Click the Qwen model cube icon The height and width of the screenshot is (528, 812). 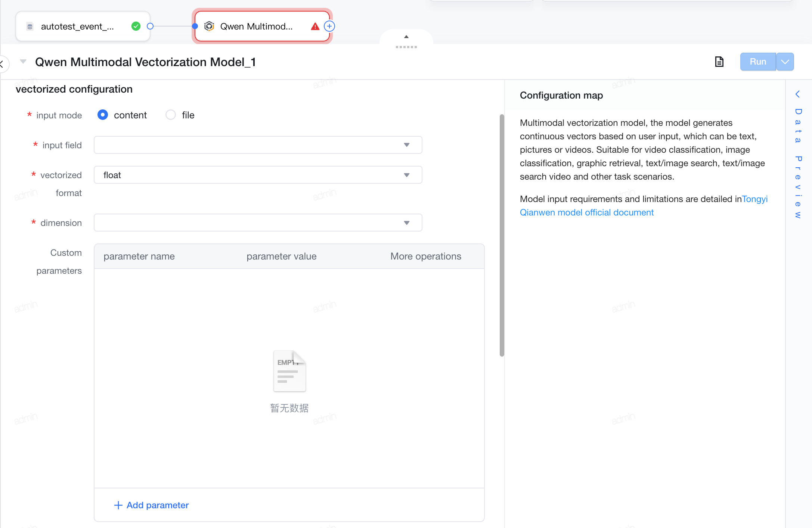[209, 26]
